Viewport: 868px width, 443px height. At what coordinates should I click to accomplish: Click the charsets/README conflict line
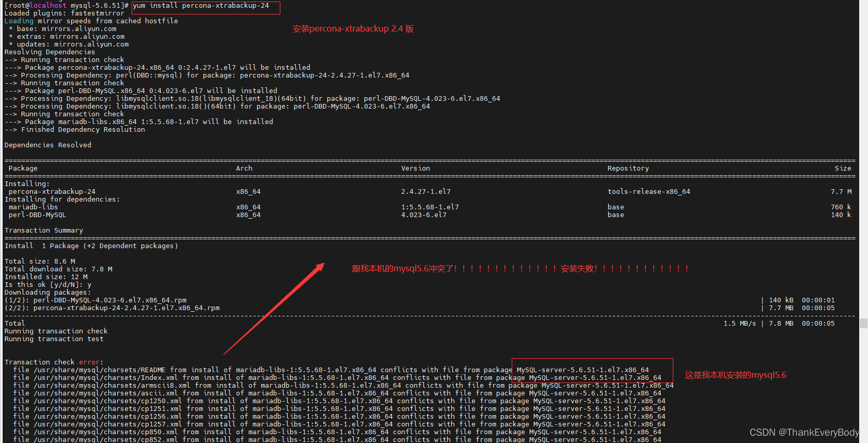pyautogui.click(x=331, y=370)
